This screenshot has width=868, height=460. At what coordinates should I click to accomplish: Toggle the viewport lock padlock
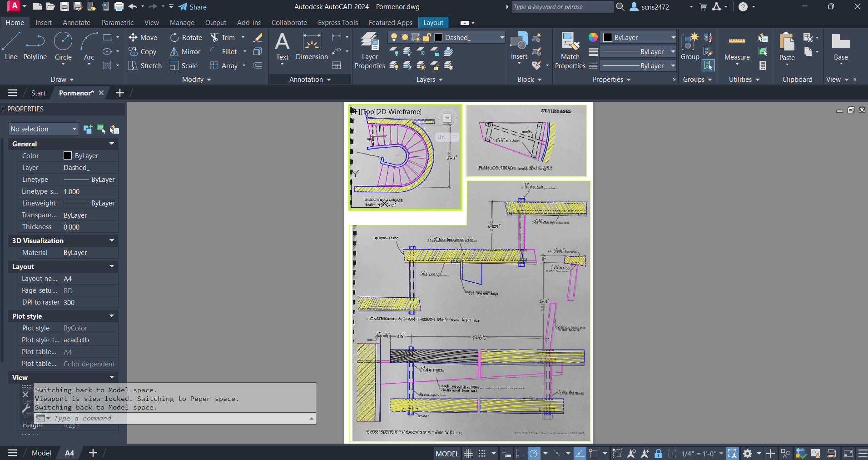[659, 453]
